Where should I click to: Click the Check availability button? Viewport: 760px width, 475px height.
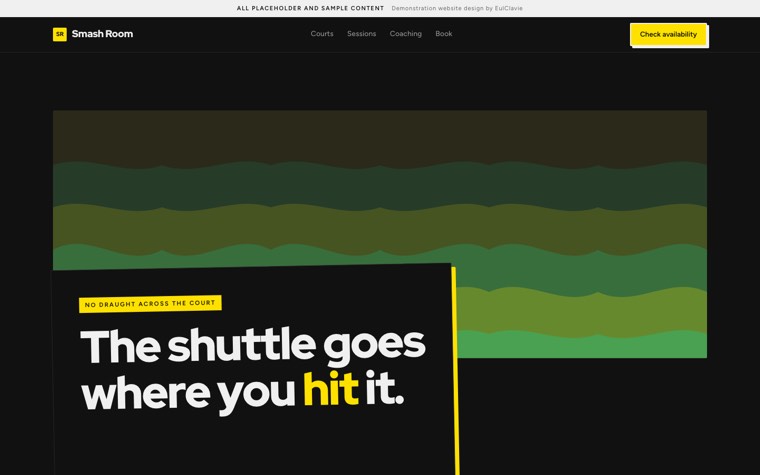point(668,34)
